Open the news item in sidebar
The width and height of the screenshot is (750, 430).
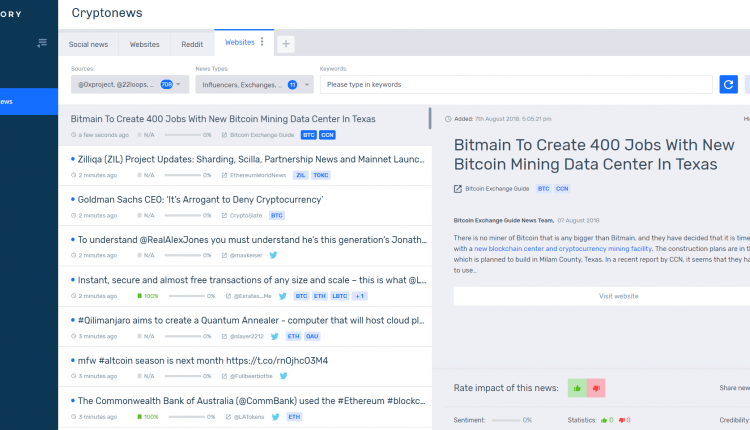[x=29, y=101]
